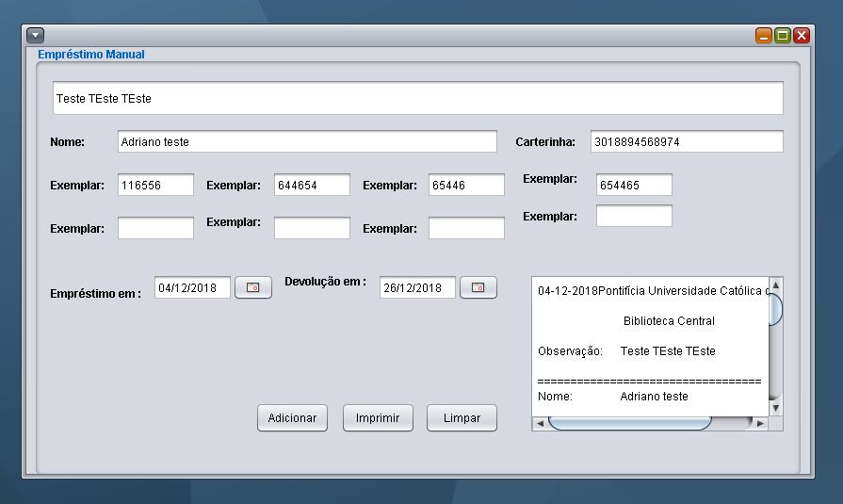Click the Imprimir button
This screenshot has height=504, width=843.
[x=378, y=418]
